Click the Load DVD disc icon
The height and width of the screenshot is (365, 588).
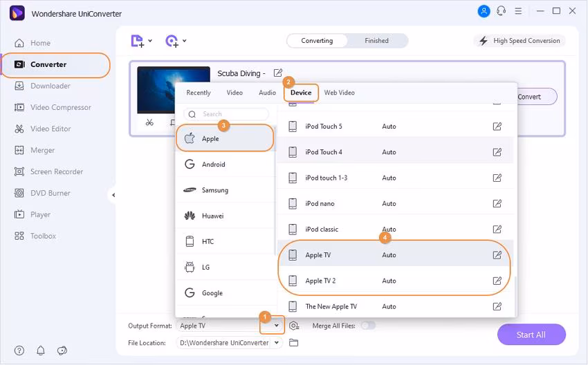coord(172,41)
